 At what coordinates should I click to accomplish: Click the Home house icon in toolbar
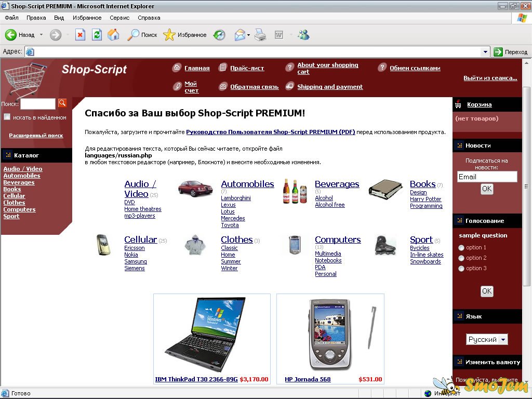click(113, 35)
